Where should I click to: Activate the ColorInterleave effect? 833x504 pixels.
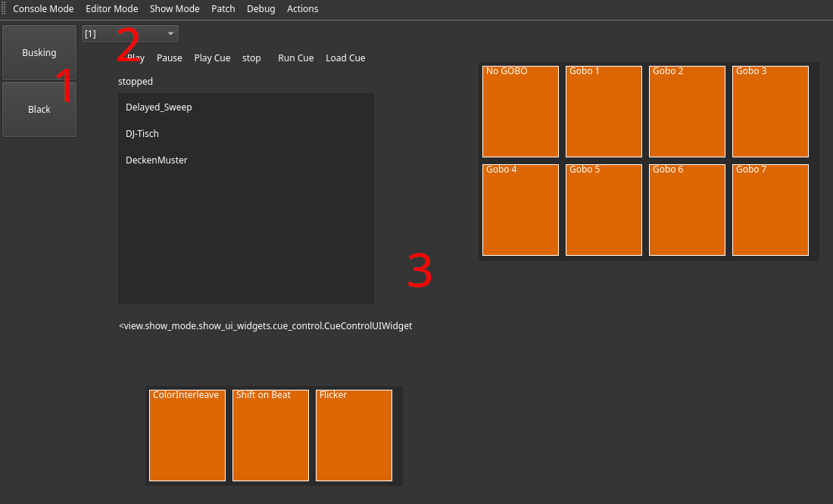(187, 435)
